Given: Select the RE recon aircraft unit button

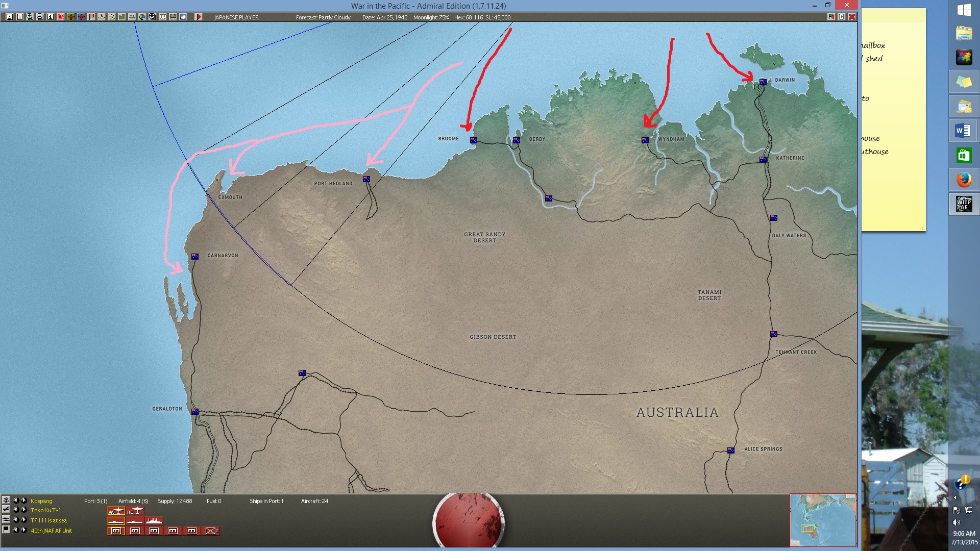Looking at the screenshot, I should pyautogui.click(x=135, y=511).
